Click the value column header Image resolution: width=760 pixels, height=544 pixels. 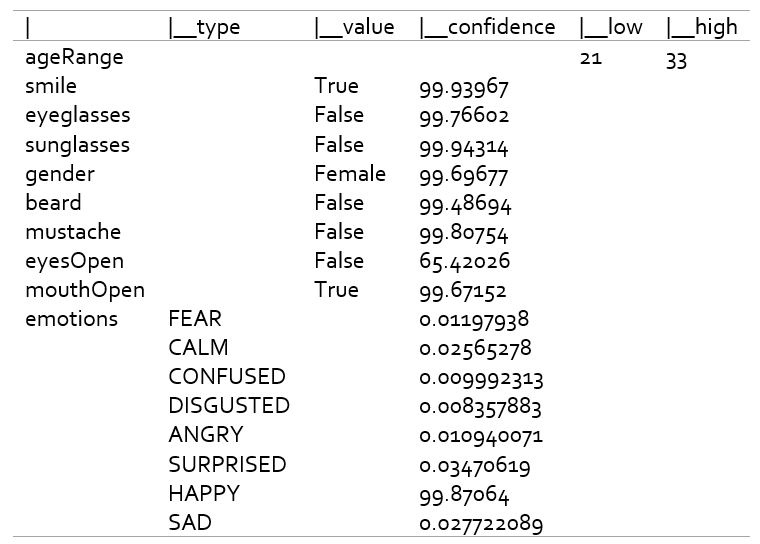[354, 27]
